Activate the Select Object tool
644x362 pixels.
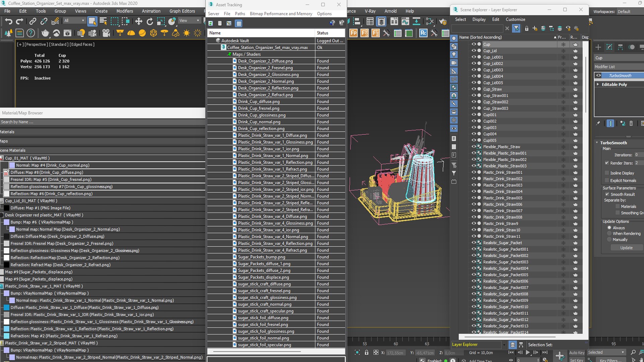point(92,21)
